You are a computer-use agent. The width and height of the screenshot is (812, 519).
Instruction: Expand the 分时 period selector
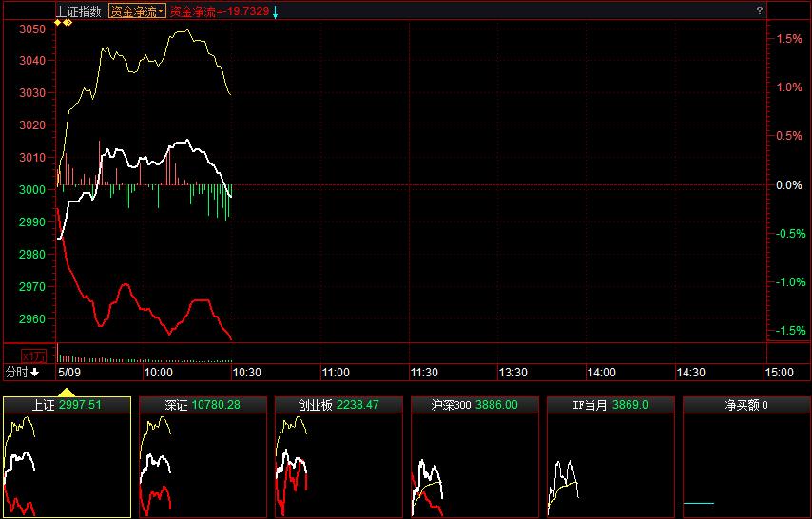click(22, 372)
